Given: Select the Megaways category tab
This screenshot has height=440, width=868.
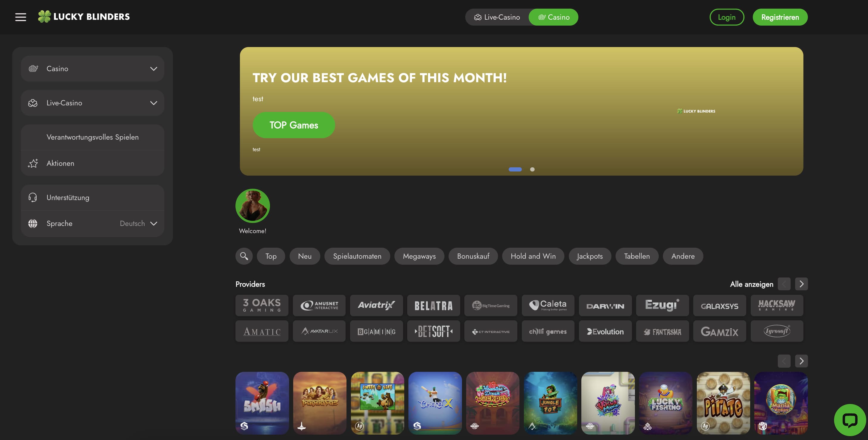Looking at the screenshot, I should click(x=419, y=256).
